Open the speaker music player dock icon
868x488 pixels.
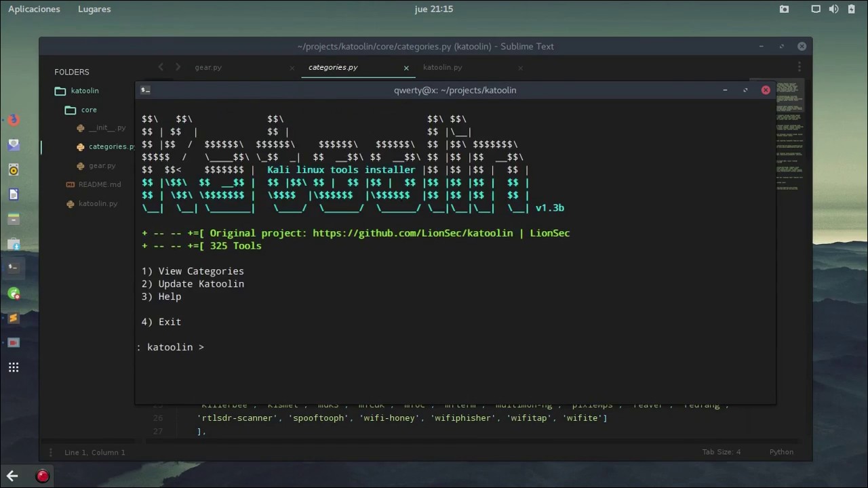click(14, 170)
